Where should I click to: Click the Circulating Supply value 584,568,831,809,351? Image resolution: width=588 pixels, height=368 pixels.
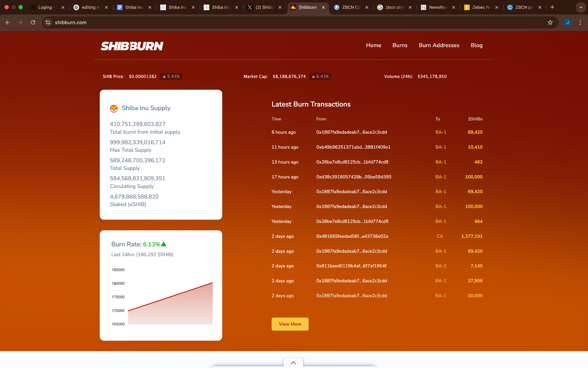[x=138, y=179]
